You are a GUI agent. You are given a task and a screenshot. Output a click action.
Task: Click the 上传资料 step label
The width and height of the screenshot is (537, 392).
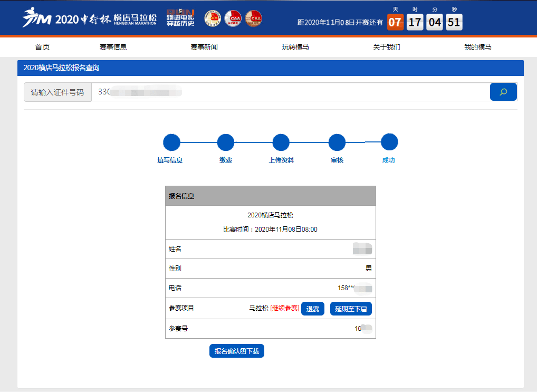click(281, 160)
